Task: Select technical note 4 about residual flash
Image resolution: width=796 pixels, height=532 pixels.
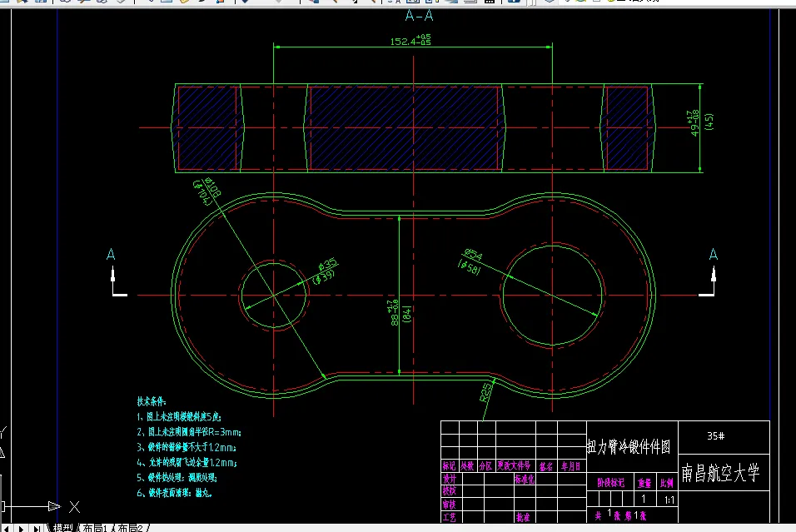Action: pos(187,462)
